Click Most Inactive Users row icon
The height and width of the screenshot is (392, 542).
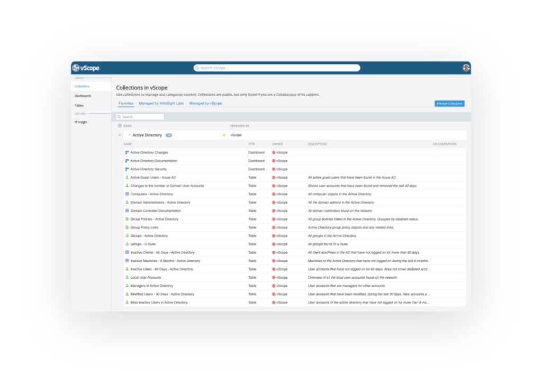click(127, 302)
